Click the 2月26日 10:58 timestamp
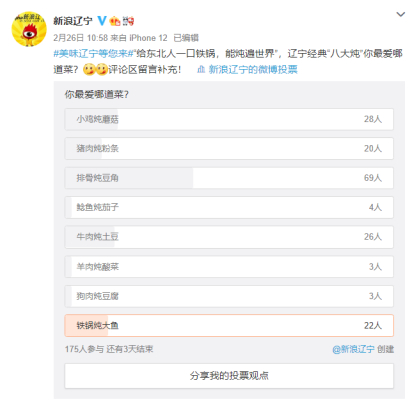The height and width of the screenshot is (402, 419). click(x=80, y=38)
